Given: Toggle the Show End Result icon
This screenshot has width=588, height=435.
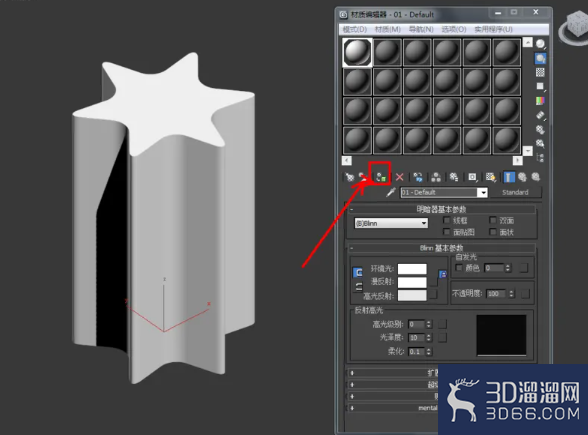Looking at the screenshot, I should tap(508, 177).
